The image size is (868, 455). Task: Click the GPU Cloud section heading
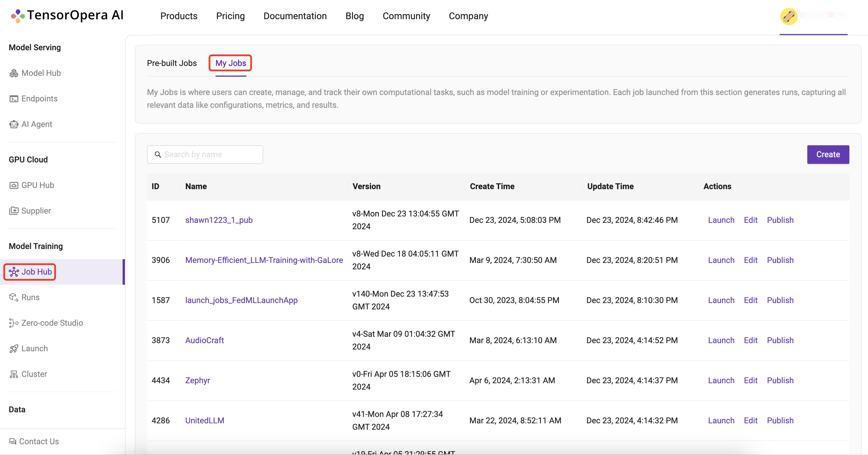[28, 160]
